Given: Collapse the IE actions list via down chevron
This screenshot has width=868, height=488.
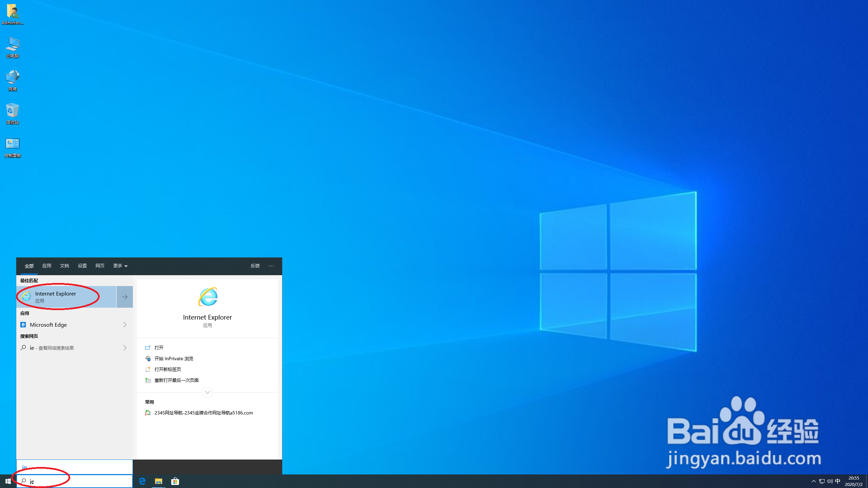Looking at the screenshot, I should pos(207,392).
